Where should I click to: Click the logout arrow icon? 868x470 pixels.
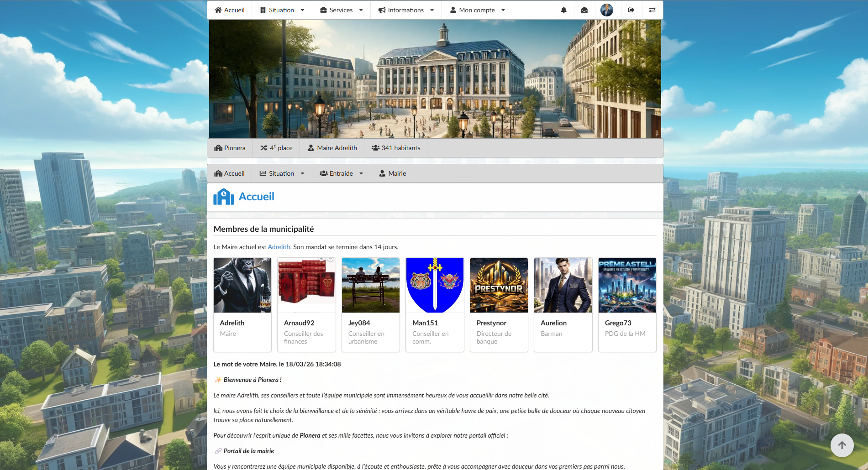coord(631,10)
